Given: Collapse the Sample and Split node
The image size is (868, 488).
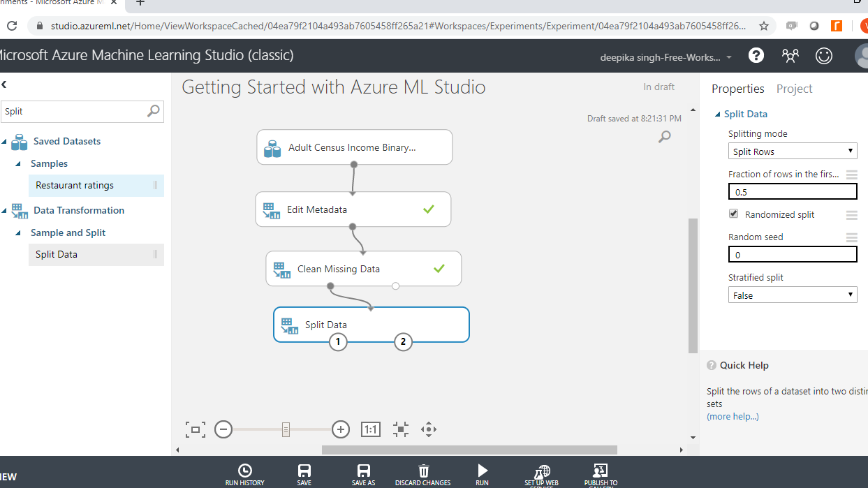Looking at the screenshot, I should 19,233.
